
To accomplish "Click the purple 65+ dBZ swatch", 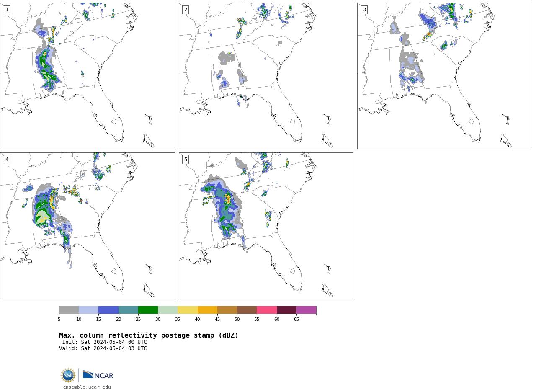I will [307, 310].
